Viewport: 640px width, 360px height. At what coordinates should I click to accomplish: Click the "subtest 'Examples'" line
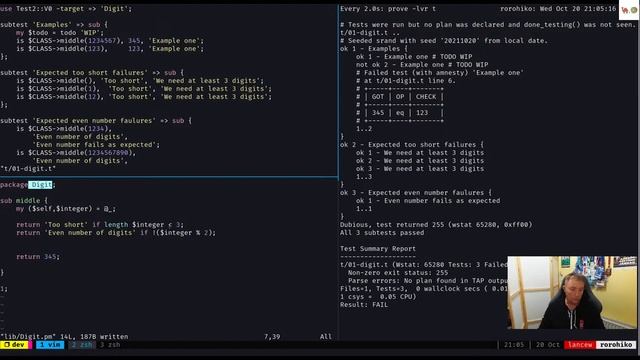tap(54, 24)
